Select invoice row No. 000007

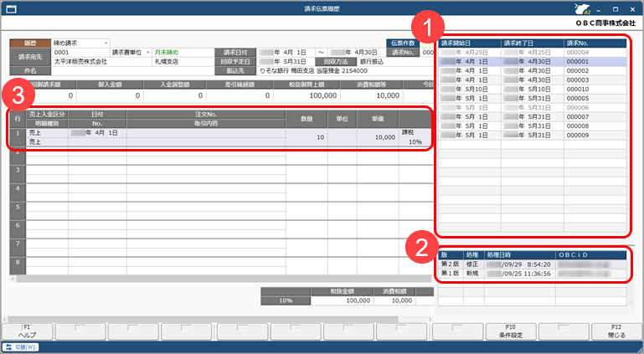[x=533, y=117]
